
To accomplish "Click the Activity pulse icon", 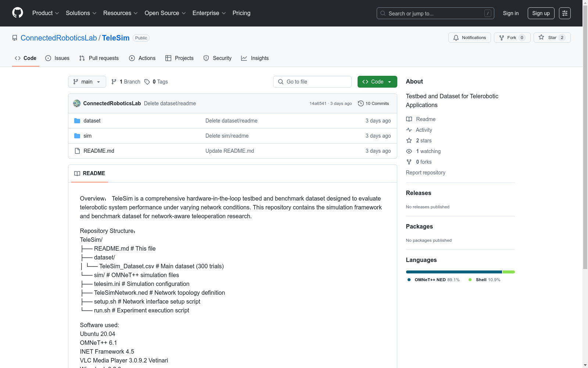I will coord(409,130).
